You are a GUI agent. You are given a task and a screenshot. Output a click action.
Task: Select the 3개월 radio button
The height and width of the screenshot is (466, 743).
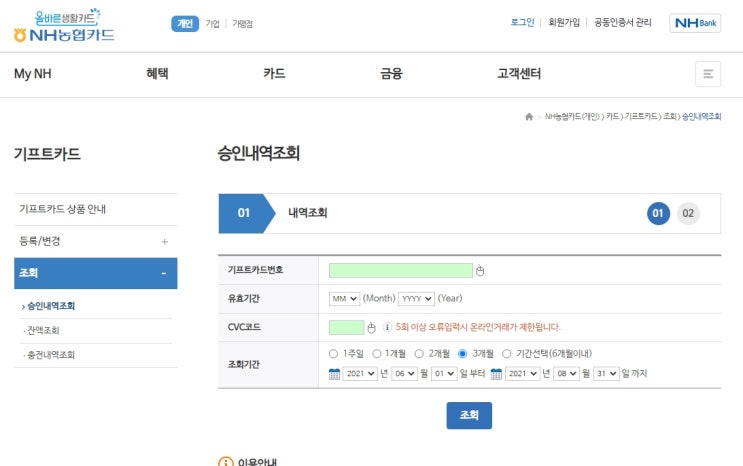click(x=462, y=354)
